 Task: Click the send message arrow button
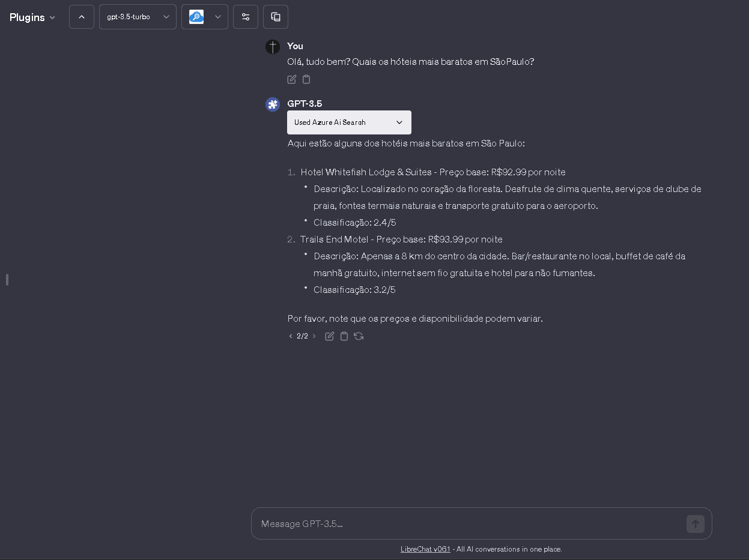(695, 523)
